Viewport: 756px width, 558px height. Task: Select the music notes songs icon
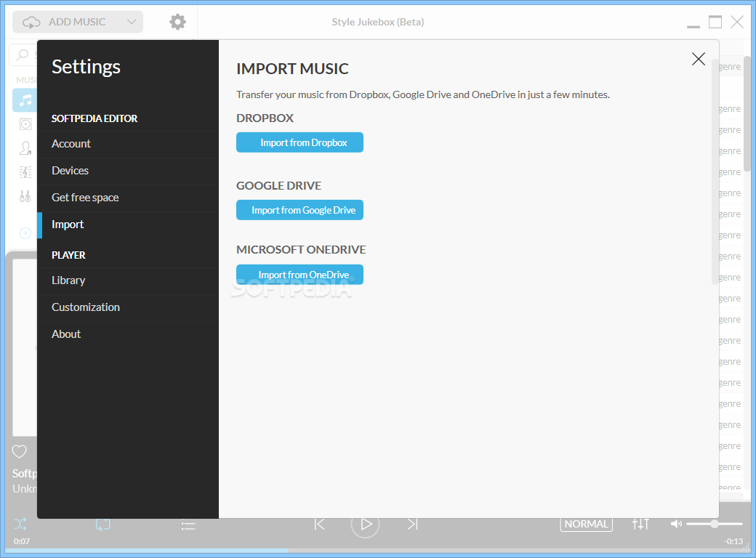[25, 100]
